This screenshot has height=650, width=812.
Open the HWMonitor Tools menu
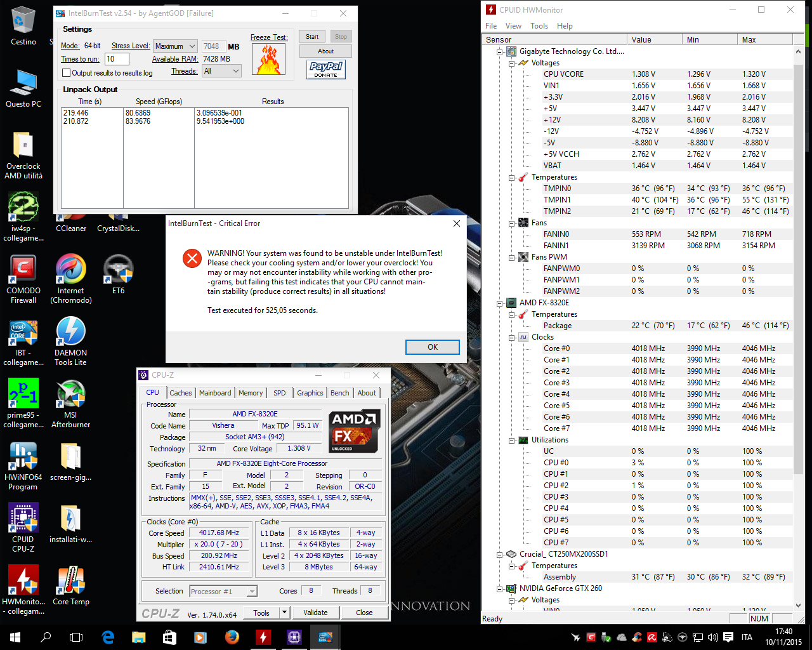click(x=539, y=26)
